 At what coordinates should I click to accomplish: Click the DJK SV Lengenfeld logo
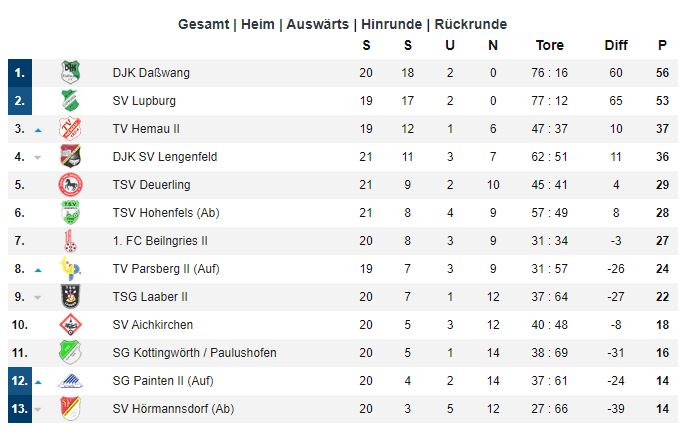70,157
